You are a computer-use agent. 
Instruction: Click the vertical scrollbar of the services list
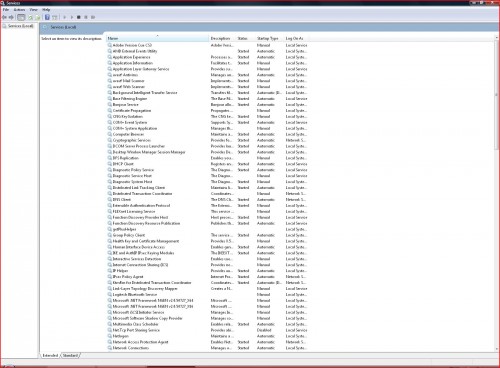click(x=497, y=193)
